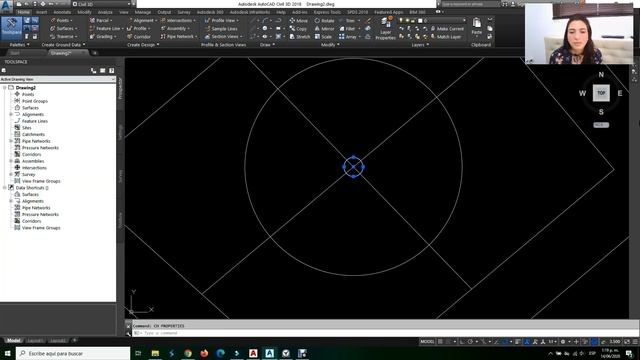Open the Windows notification center
Screen dimensions: 640x360
point(629,353)
